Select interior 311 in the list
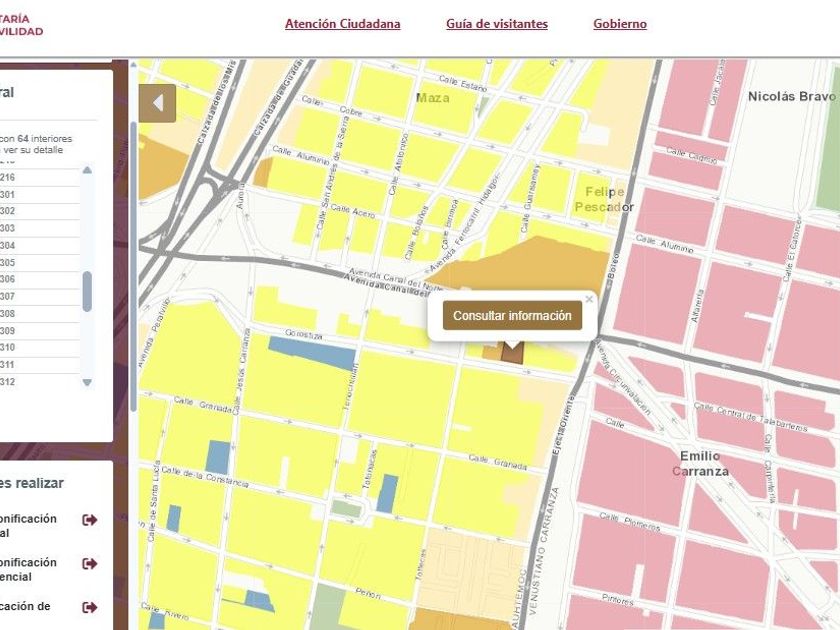Screen dimensions: 840x630 pyautogui.click(x=38, y=365)
